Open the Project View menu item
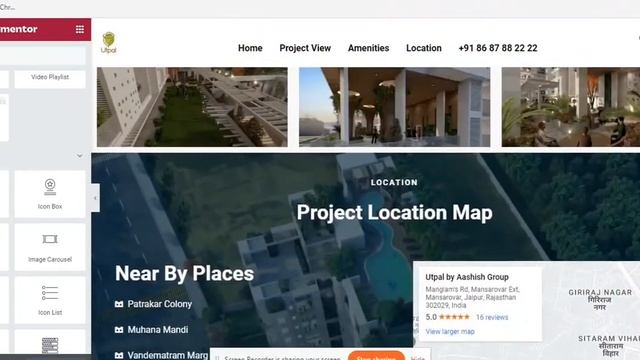This screenshot has width=640, height=360. tap(305, 48)
